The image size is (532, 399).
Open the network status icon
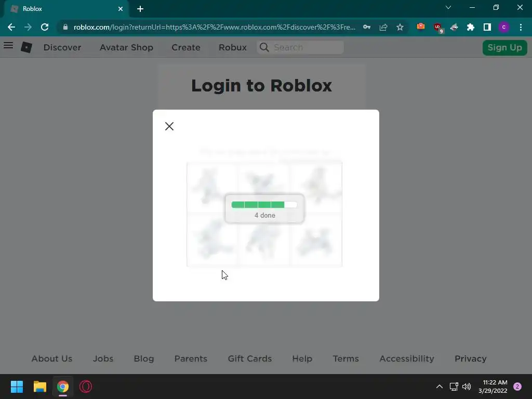pyautogui.click(x=454, y=387)
